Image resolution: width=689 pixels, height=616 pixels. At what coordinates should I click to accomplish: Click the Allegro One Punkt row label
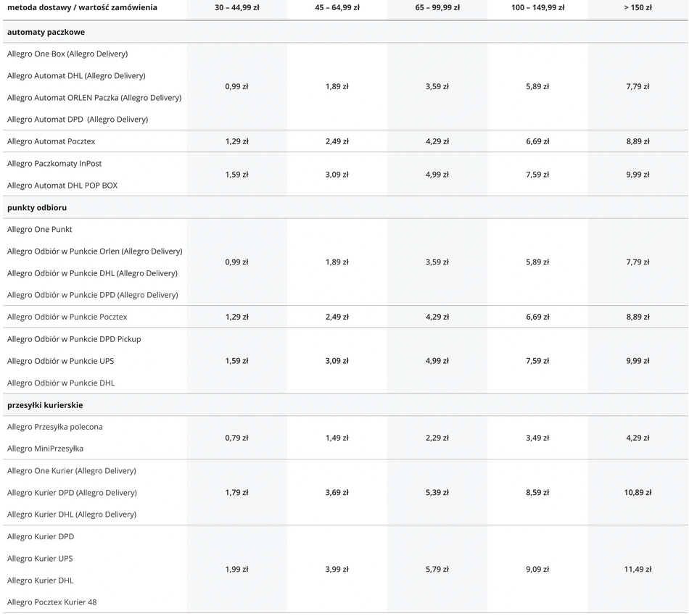[x=40, y=230]
